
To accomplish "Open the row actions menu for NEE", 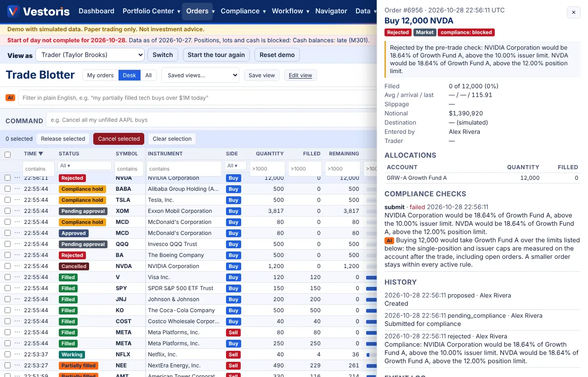I will coord(17,366).
